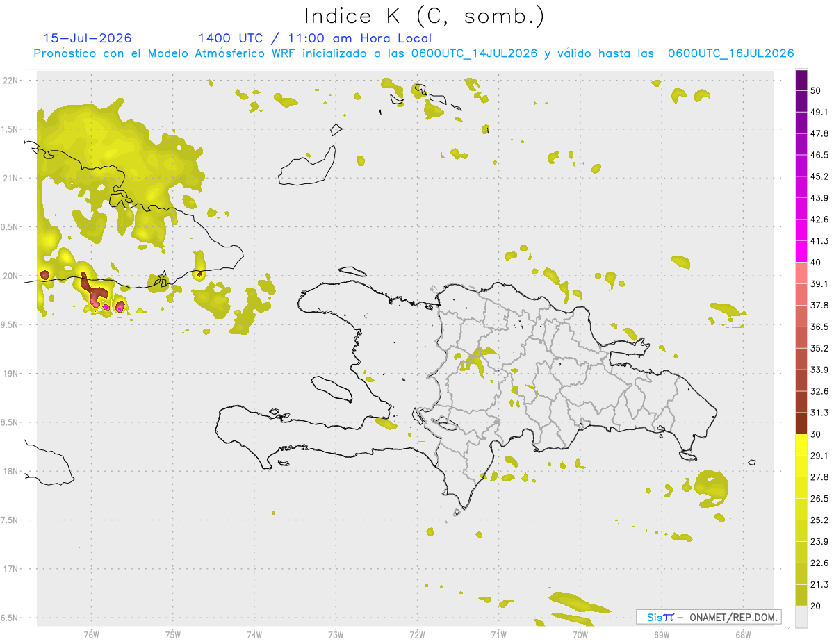The height and width of the screenshot is (644, 834).
Task: Click the "1400 UTC / 11:00 am Hora Local" time text
Action: click(315, 38)
